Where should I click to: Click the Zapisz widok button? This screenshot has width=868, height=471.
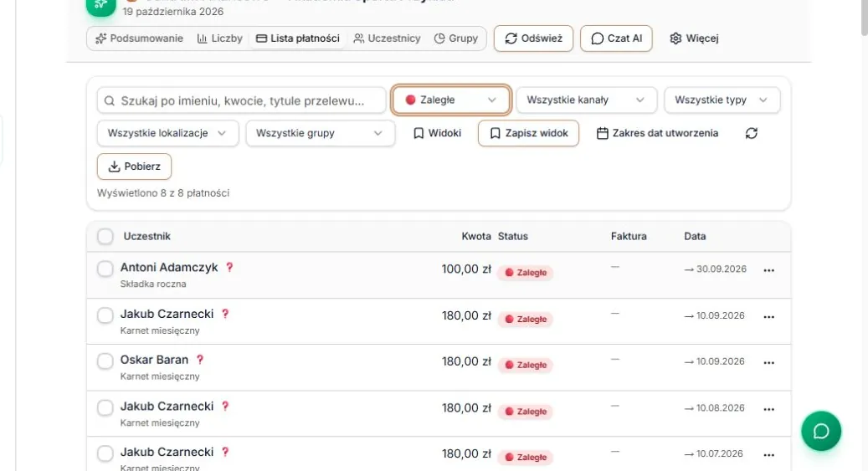[x=529, y=133]
